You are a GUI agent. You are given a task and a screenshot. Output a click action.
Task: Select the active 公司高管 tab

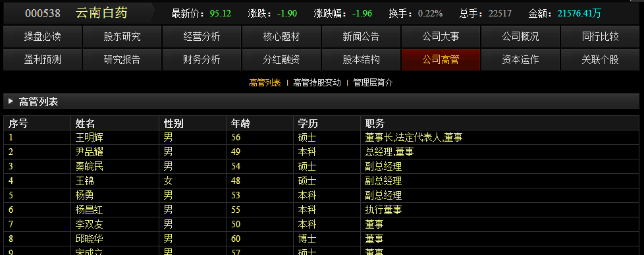click(441, 60)
